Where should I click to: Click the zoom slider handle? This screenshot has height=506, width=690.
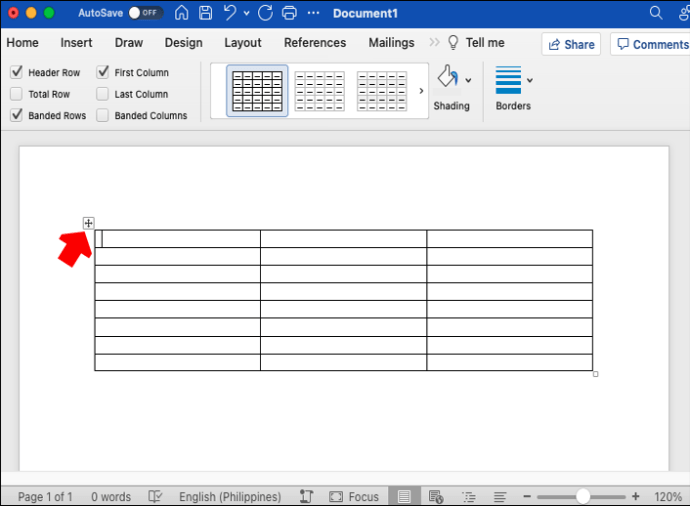click(x=583, y=496)
